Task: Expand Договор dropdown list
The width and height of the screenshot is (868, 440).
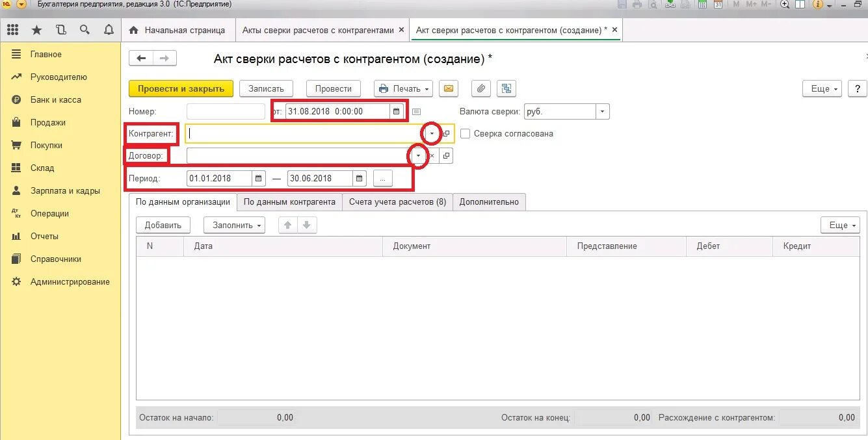Action: tap(418, 156)
